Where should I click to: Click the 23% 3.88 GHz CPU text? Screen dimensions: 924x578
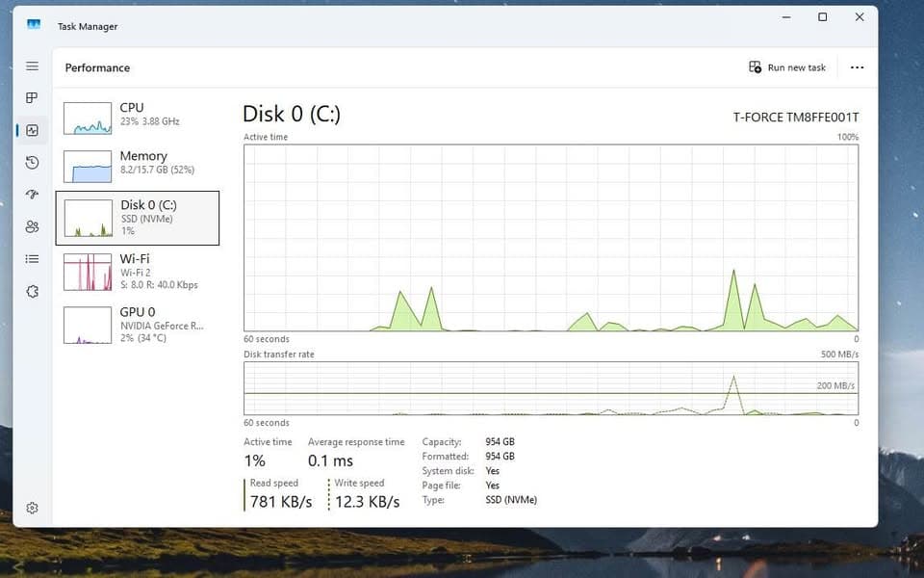150,121
